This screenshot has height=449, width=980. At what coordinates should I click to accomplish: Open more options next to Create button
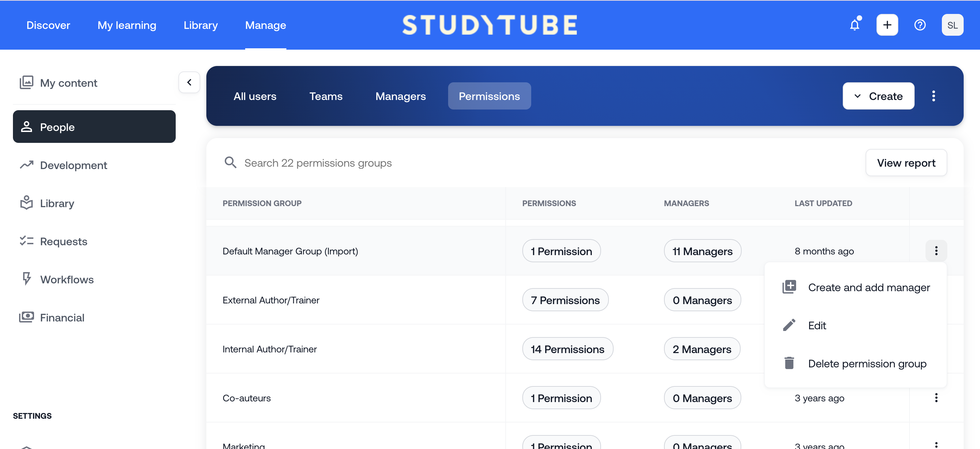[x=933, y=96]
